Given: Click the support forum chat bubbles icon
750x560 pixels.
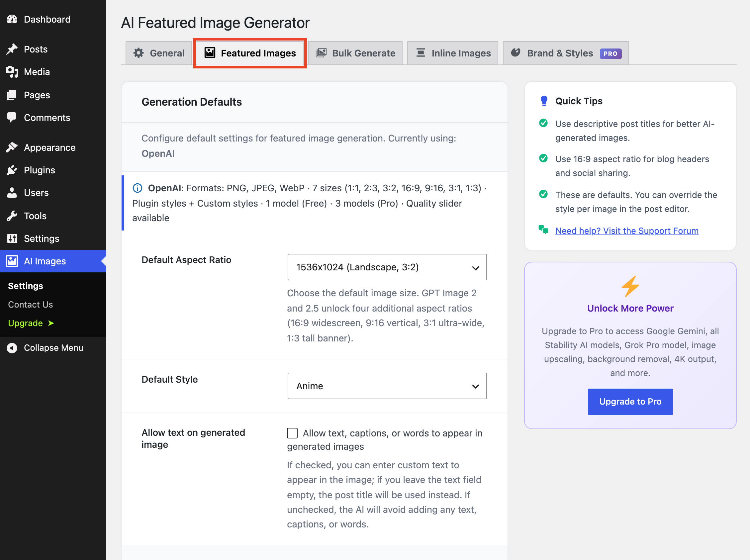Looking at the screenshot, I should 543,230.
